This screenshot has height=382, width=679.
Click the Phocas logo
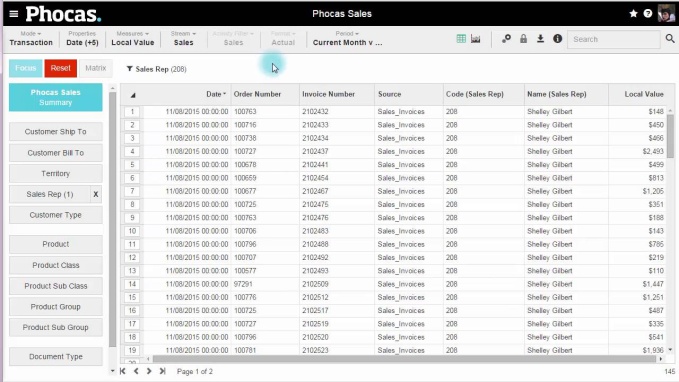coord(63,14)
